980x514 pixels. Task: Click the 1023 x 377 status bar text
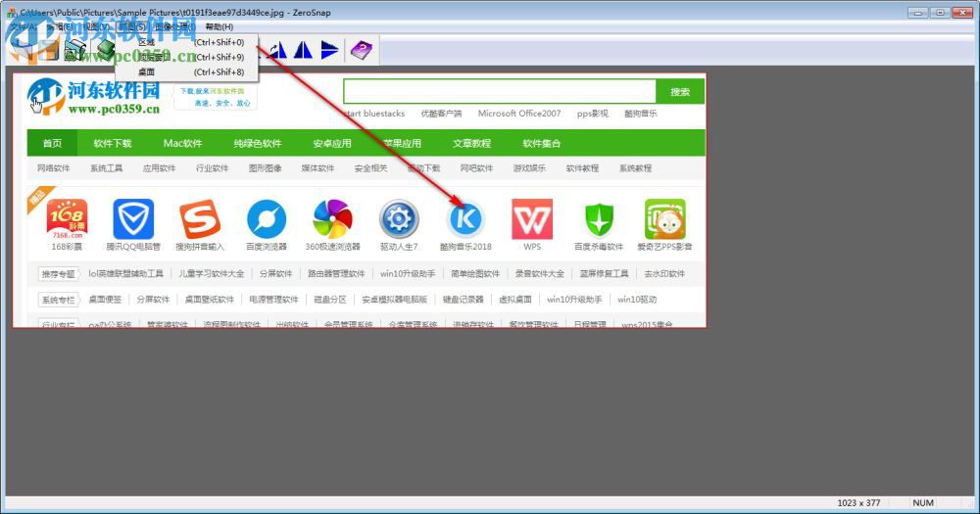coord(858,503)
